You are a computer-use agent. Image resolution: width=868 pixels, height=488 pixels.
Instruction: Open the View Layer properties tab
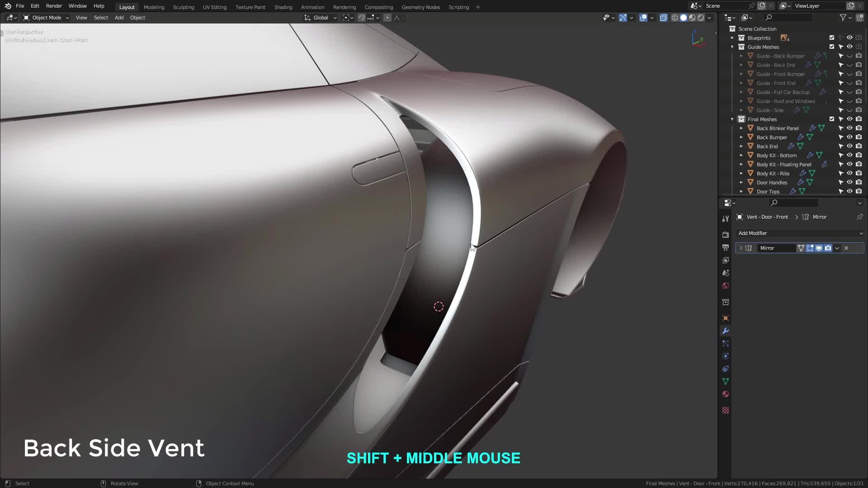pyautogui.click(x=726, y=260)
